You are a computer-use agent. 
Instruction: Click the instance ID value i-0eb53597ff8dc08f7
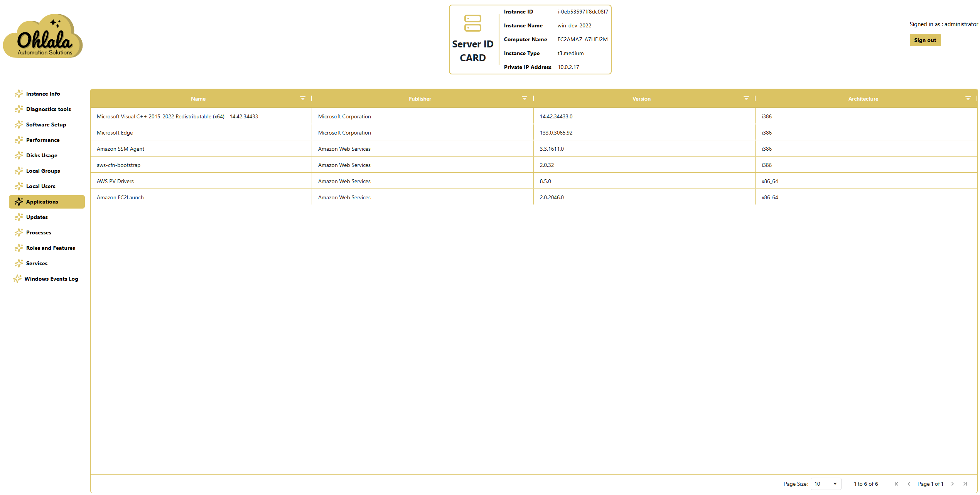583,12
